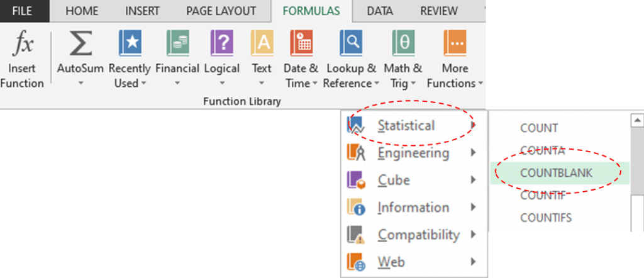The height and width of the screenshot is (278, 644).
Task: Switch to the INSERT tab
Action: [142, 11]
